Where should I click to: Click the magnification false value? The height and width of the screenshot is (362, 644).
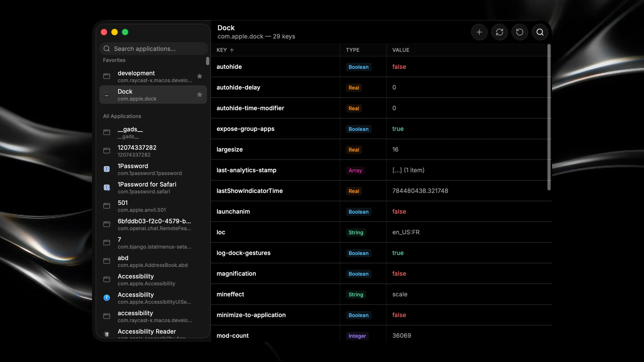coord(399,274)
